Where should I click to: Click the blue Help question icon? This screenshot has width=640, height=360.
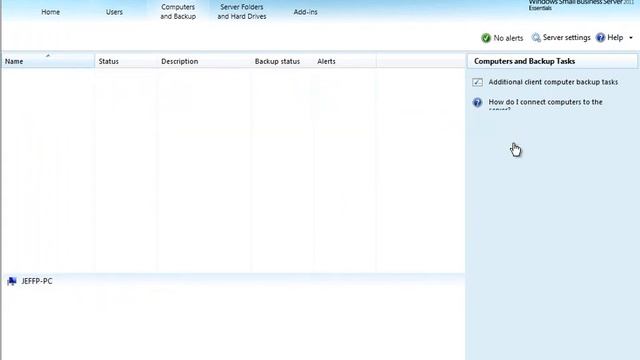coord(600,38)
